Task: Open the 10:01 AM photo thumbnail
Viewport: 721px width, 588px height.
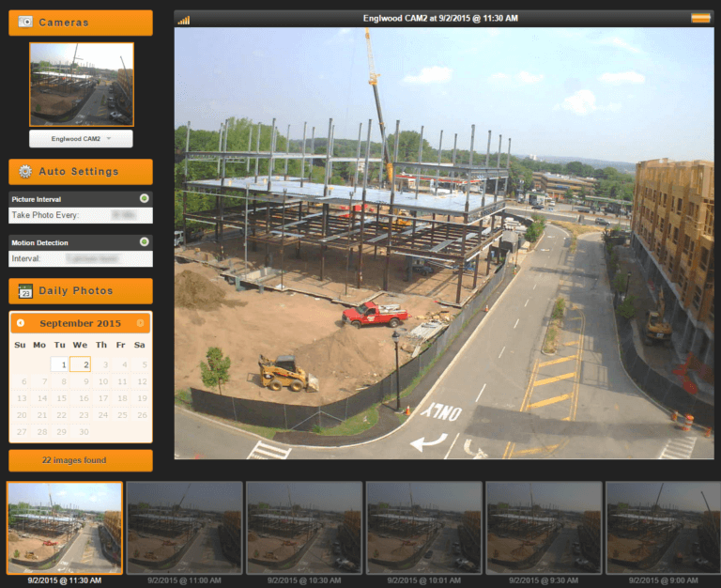Action: [423, 527]
